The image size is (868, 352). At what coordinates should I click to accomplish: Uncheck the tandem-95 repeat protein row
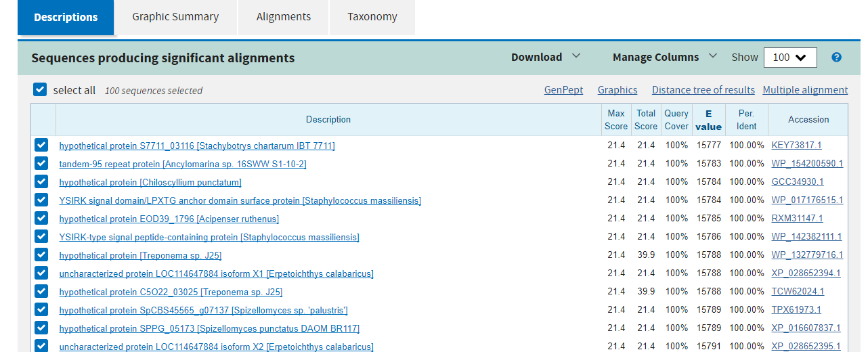(41, 163)
